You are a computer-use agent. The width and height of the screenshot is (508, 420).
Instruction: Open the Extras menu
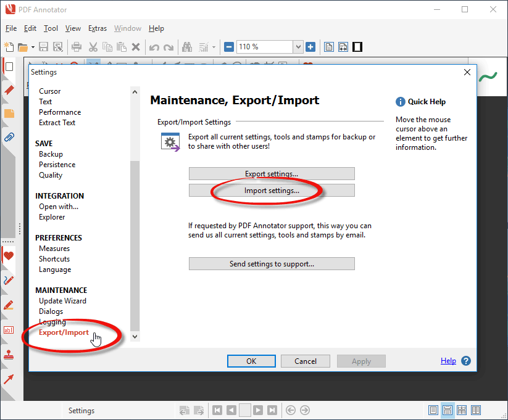click(x=97, y=28)
